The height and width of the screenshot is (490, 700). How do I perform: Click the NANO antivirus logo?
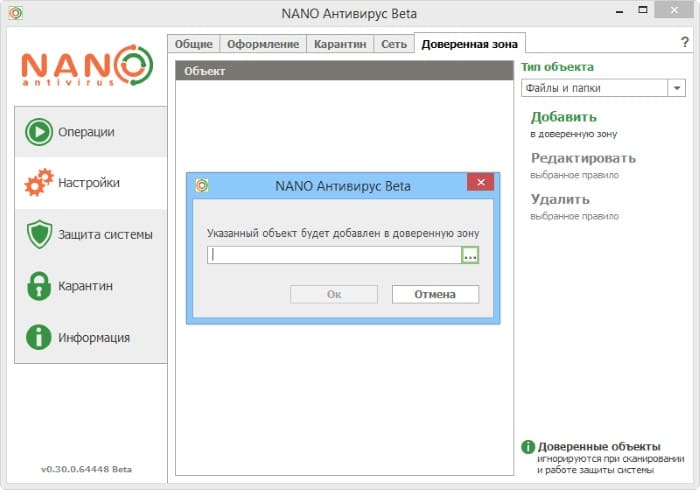pos(88,66)
